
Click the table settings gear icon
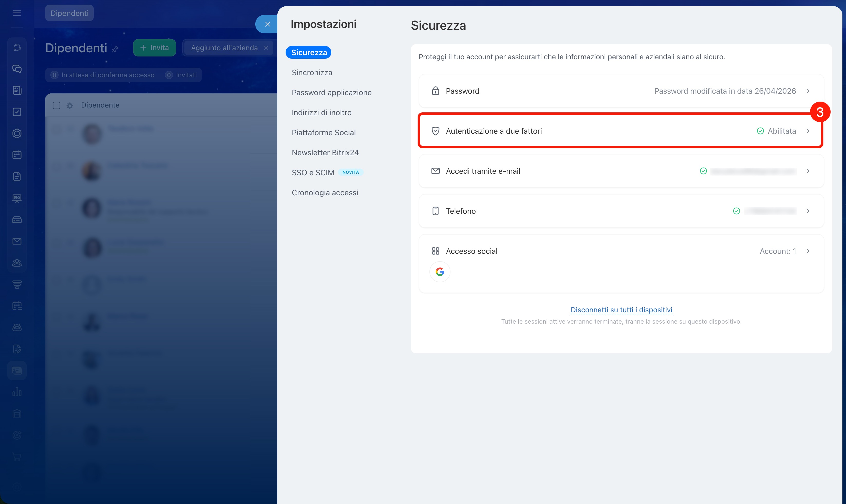pyautogui.click(x=70, y=106)
